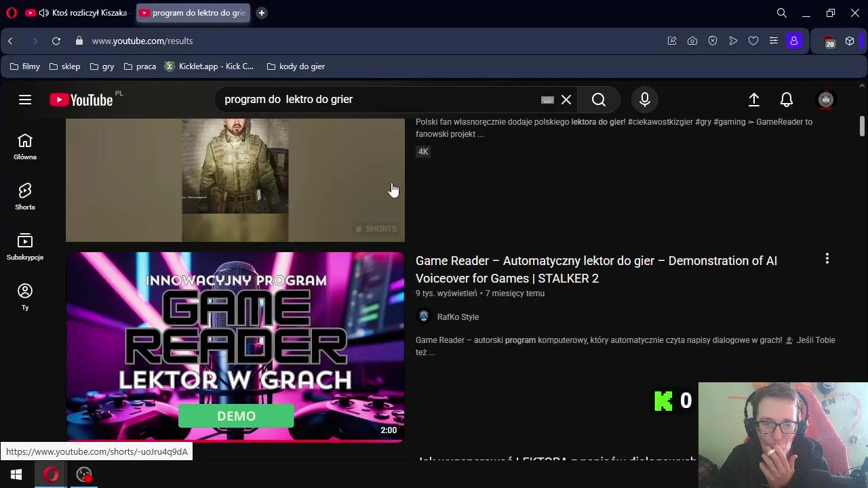Open the Game Reader Lektor w grach thumbnail

point(235,347)
